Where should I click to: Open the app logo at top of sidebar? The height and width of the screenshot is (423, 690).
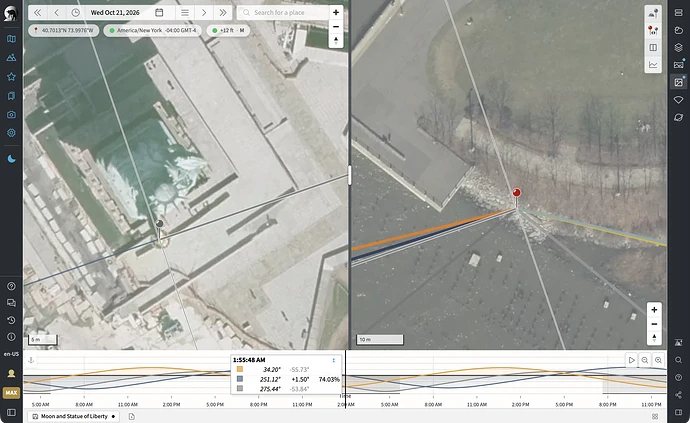pyautogui.click(x=11, y=13)
